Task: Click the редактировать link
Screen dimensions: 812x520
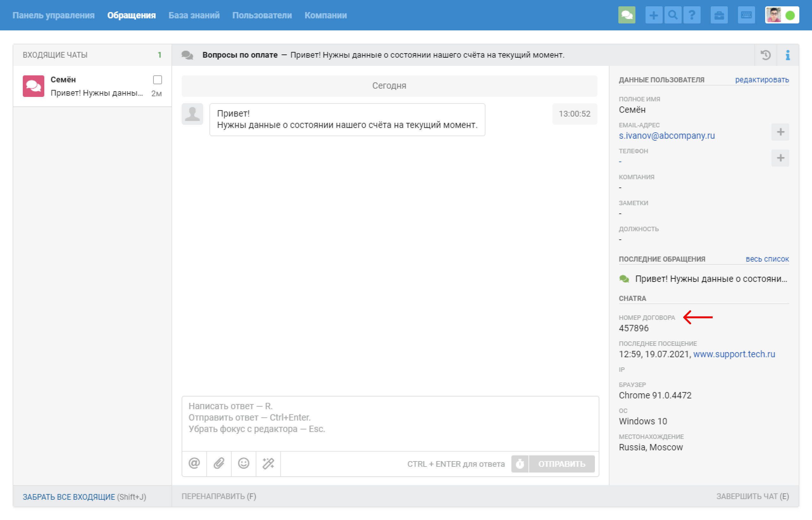Action: 762,80
